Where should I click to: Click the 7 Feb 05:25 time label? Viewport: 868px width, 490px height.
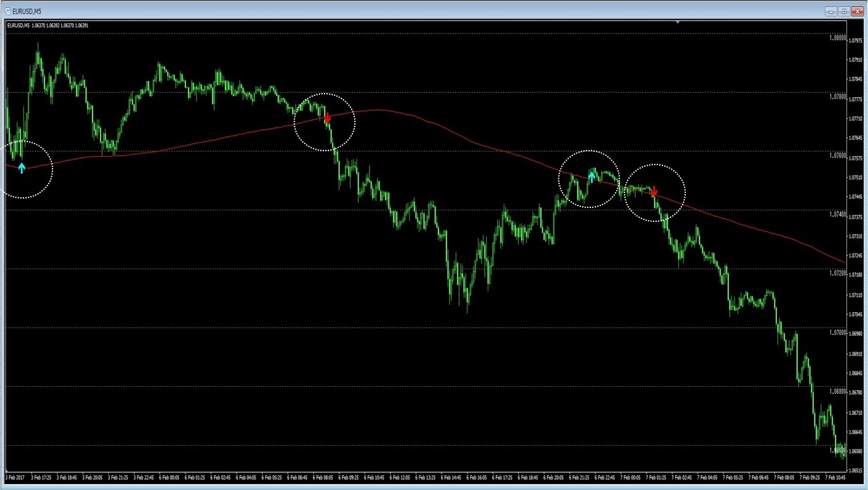[733, 478]
